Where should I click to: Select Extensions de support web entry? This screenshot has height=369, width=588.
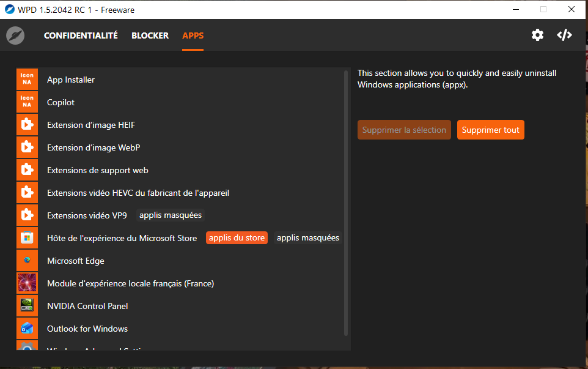(98, 170)
